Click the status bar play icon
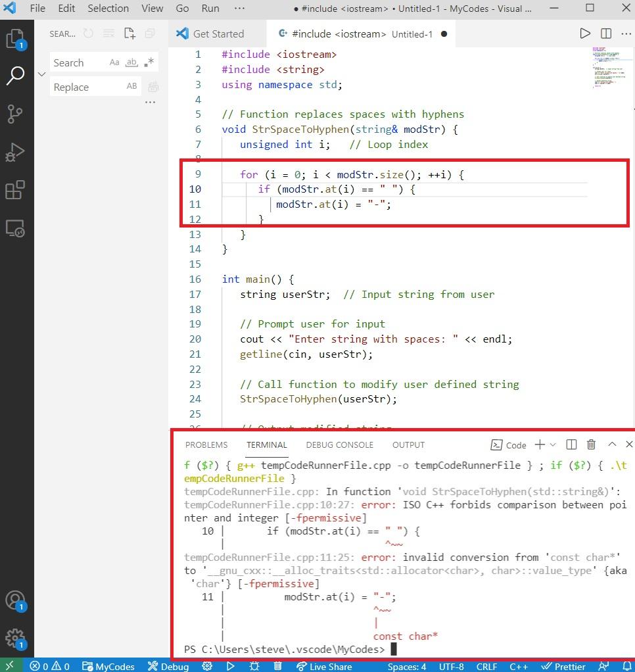This screenshot has height=672, width=635. point(231,666)
